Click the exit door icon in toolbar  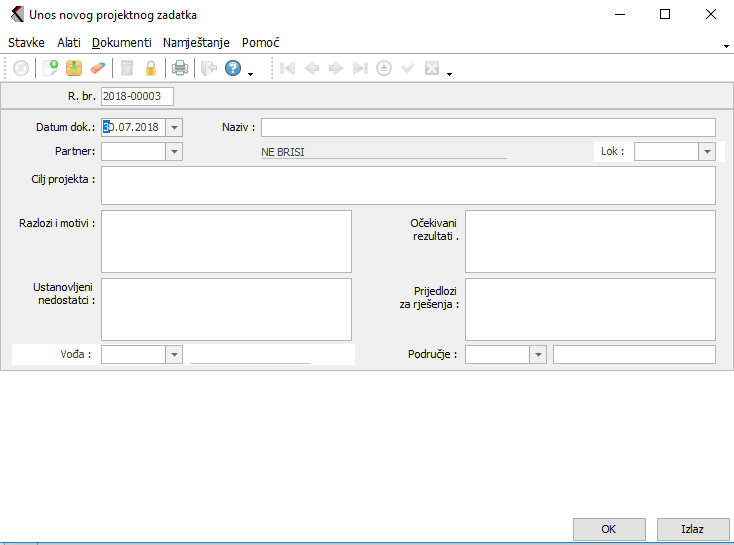click(208, 69)
